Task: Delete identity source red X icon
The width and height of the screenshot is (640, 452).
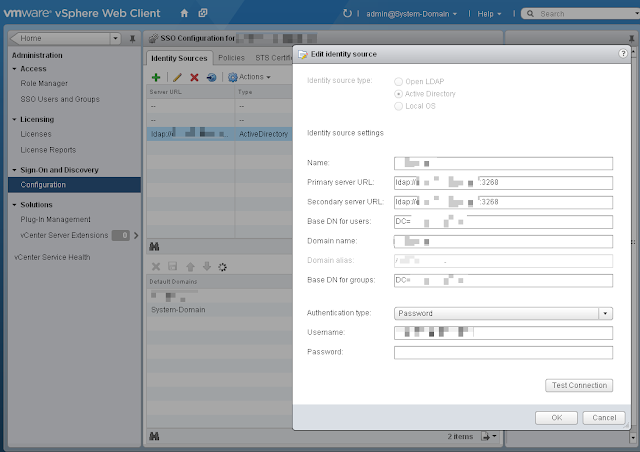Action: coord(194,77)
